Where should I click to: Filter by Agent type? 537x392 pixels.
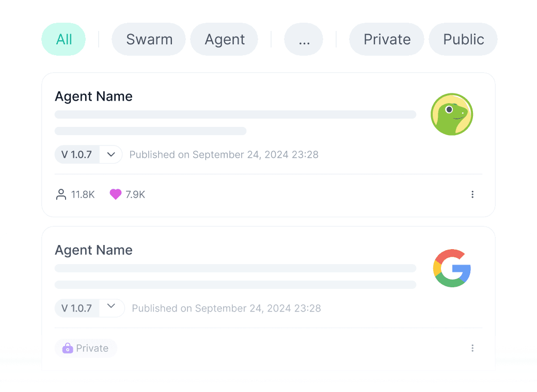224,39
